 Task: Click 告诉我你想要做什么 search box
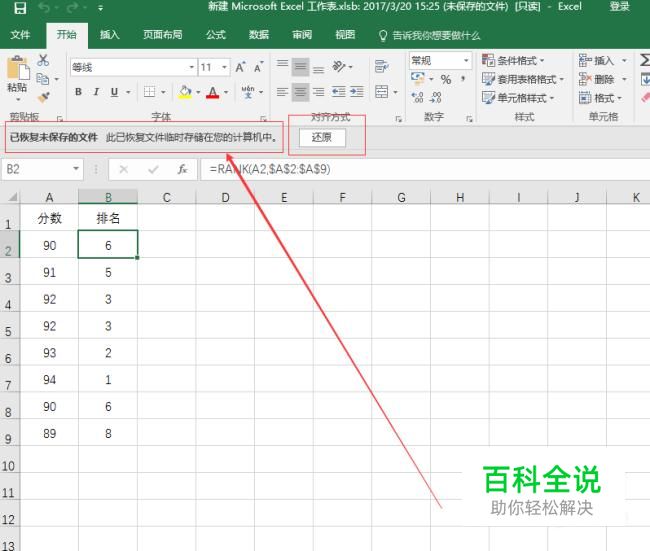click(x=430, y=36)
